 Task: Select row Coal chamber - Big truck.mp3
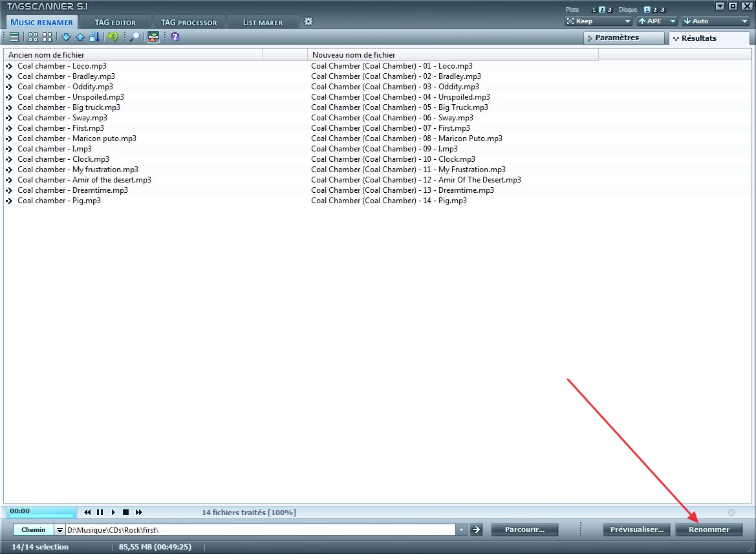pyautogui.click(x=69, y=107)
